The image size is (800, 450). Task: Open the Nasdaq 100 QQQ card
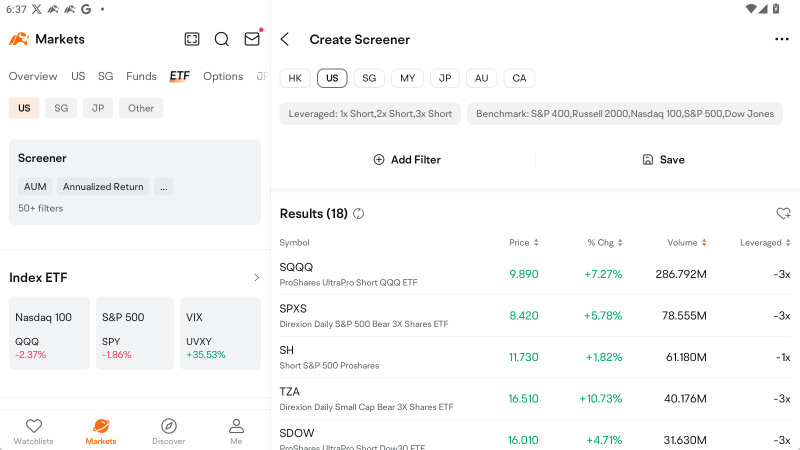coord(49,334)
